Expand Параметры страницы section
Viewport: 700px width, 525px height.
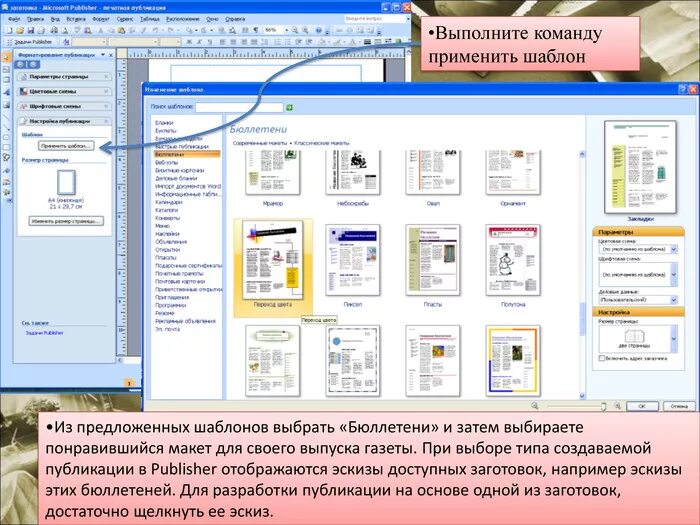pos(64,77)
